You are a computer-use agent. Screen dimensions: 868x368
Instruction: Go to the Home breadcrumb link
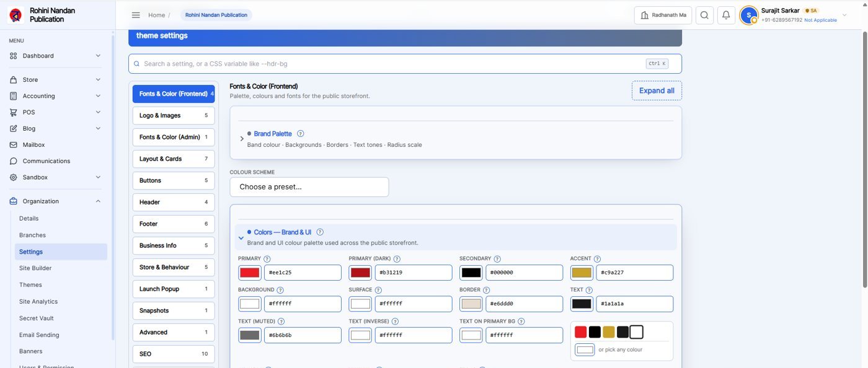tap(157, 15)
